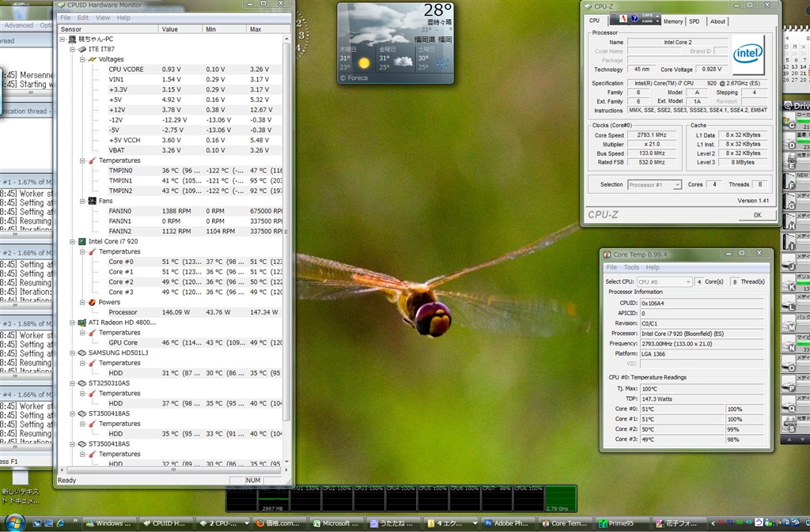Switch to Prime95 from the taskbar
Screen dimensions: 810x532
coord(620,523)
